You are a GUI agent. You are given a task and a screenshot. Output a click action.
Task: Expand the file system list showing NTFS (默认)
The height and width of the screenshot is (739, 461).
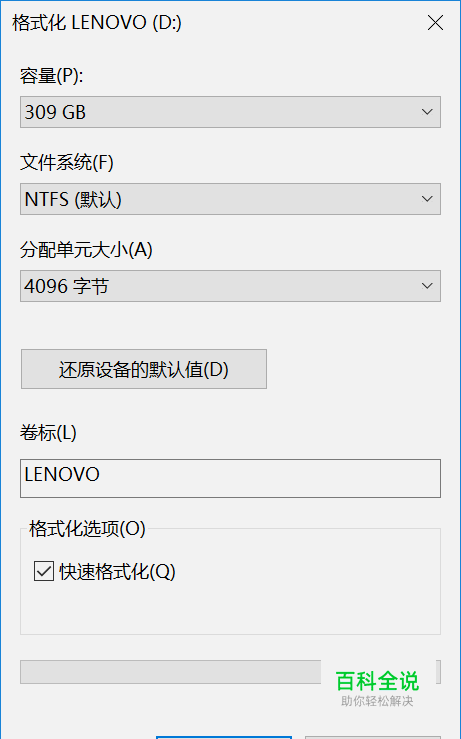click(230, 199)
